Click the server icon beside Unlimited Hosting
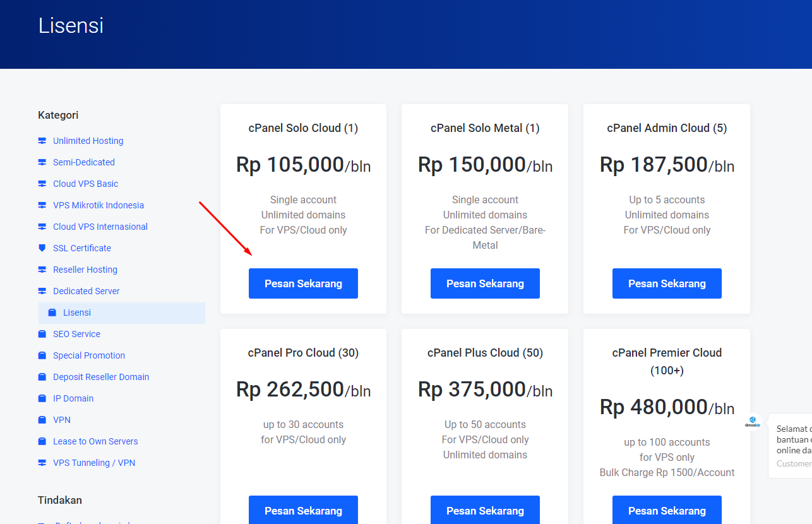The height and width of the screenshot is (524, 812). coord(42,141)
